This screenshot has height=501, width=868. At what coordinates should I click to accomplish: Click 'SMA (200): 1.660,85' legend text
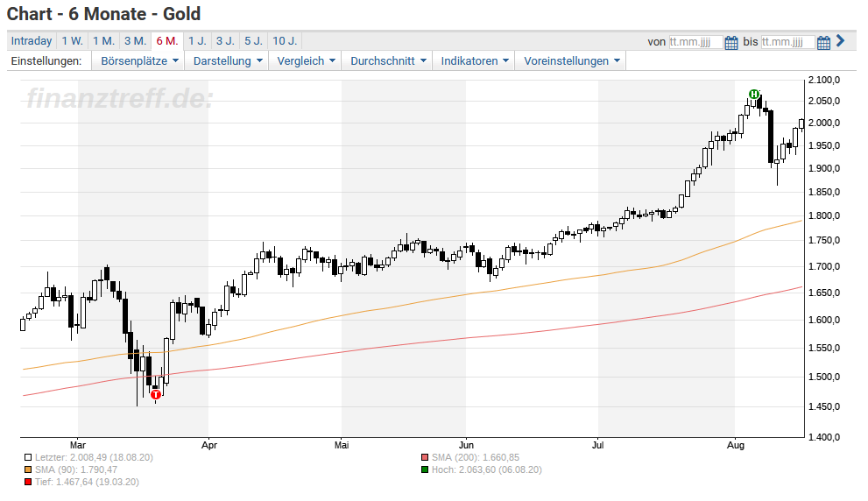coord(476,458)
